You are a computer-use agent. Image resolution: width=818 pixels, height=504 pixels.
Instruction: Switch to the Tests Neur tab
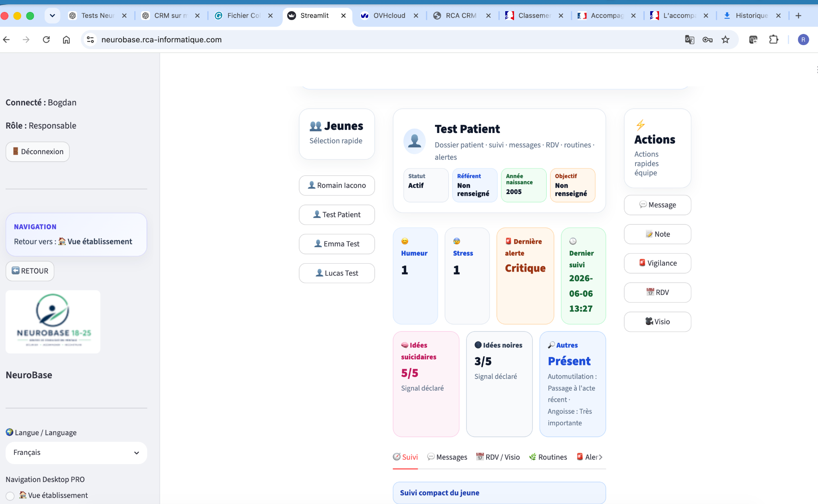point(98,16)
